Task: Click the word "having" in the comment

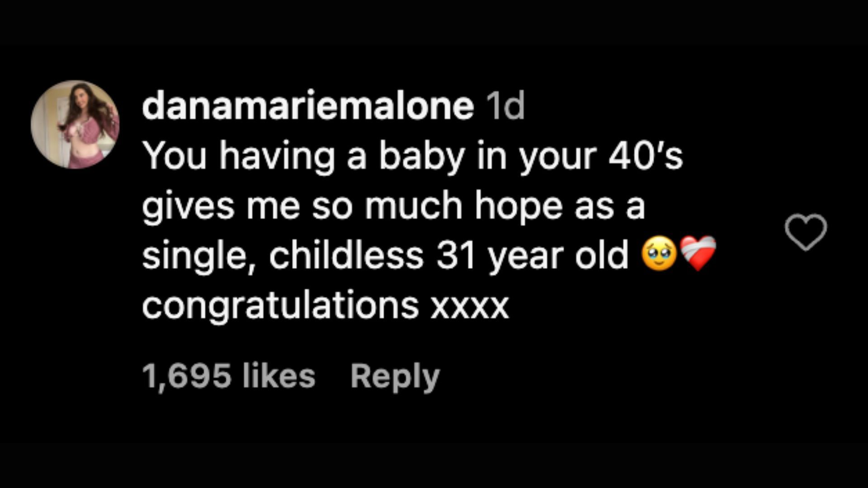Action: pos(277,156)
